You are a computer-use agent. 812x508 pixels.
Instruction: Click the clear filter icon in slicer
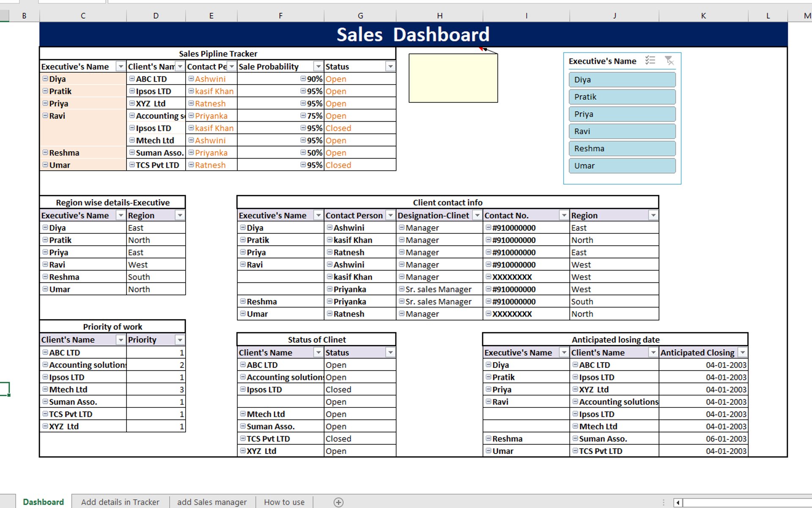(669, 61)
